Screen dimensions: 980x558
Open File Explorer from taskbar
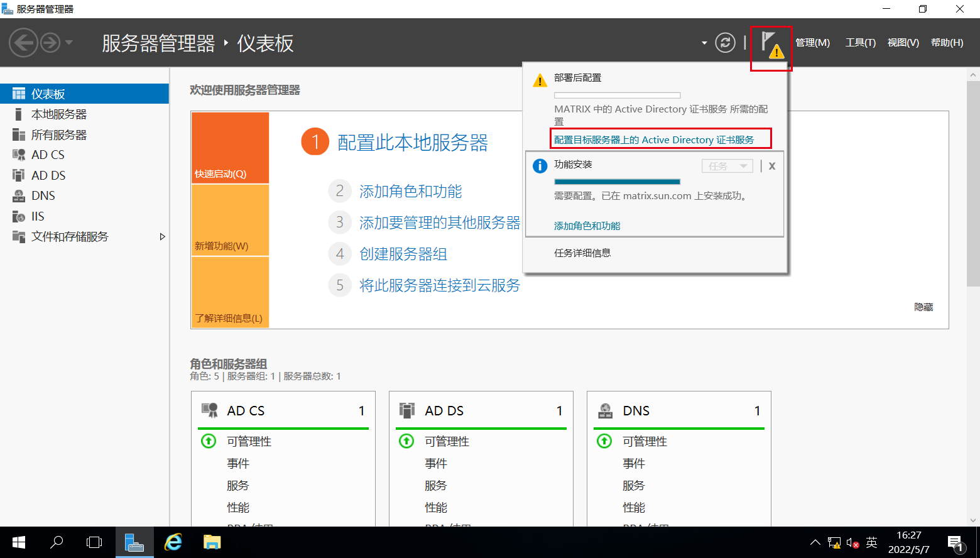[x=212, y=542]
